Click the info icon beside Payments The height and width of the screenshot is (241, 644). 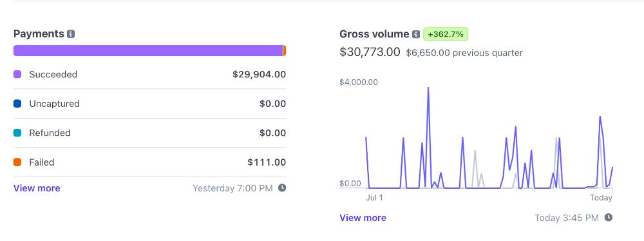(71, 34)
